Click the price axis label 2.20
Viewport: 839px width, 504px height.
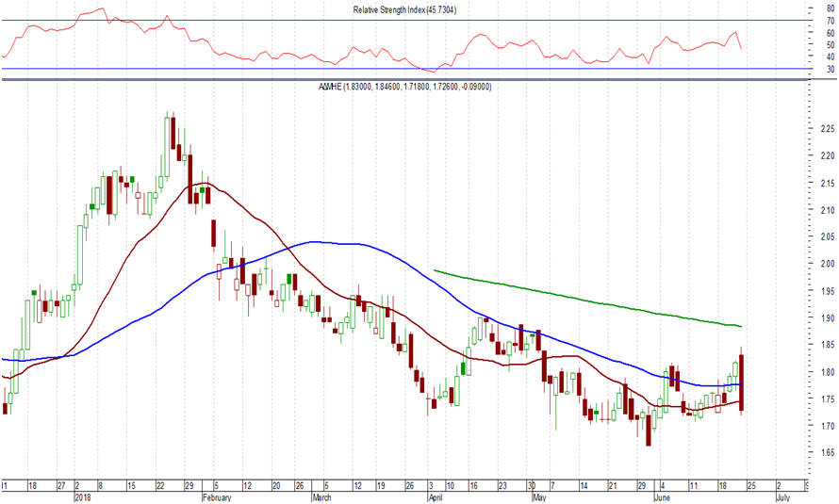(x=828, y=156)
